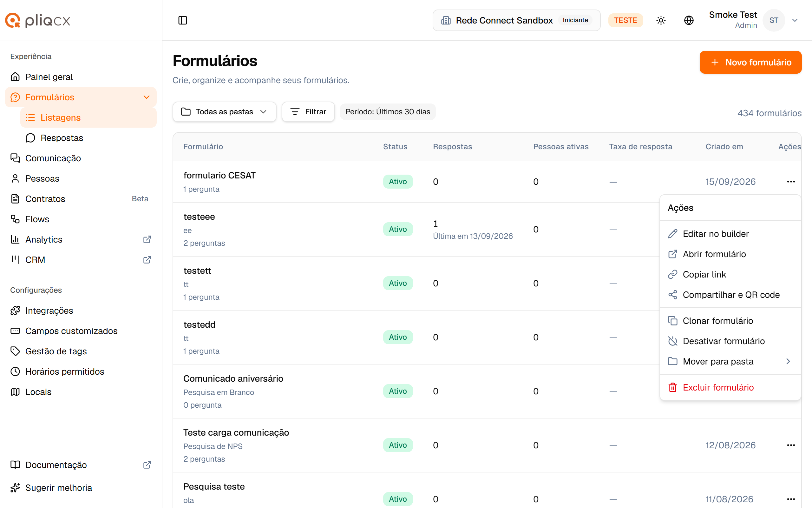Viewport: 812px width, 508px height.
Task: Switch the light/dark theme sun icon
Action: [661, 20]
